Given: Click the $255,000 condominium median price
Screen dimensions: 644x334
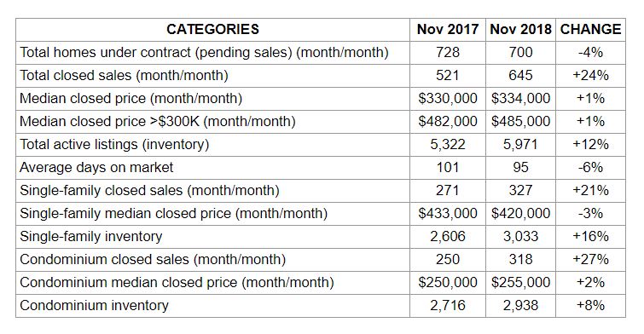Looking at the screenshot, I should (x=520, y=282).
